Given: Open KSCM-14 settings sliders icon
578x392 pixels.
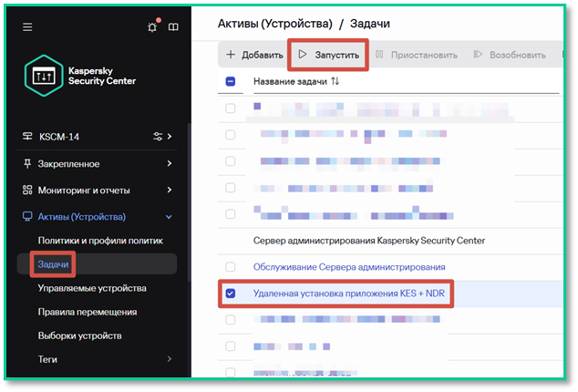Looking at the screenshot, I should point(158,137).
